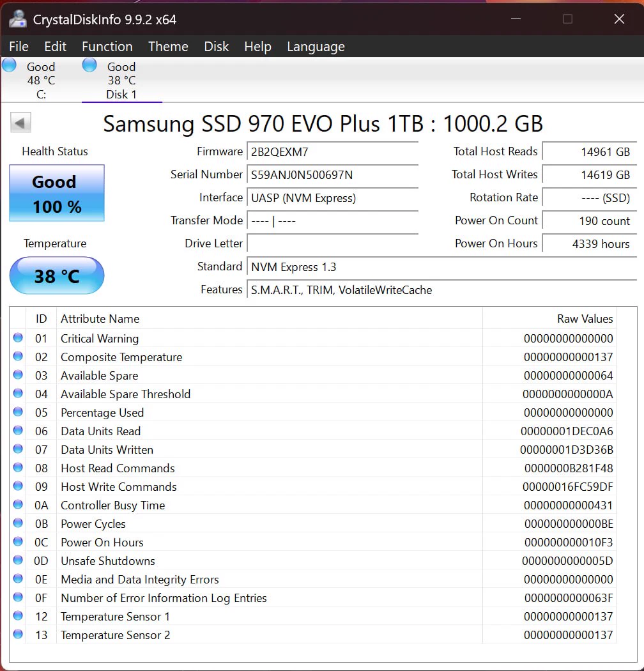Click the Power On Count value 190 count
Viewport: 644px width, 671px height.
click(x=589, y=221)
